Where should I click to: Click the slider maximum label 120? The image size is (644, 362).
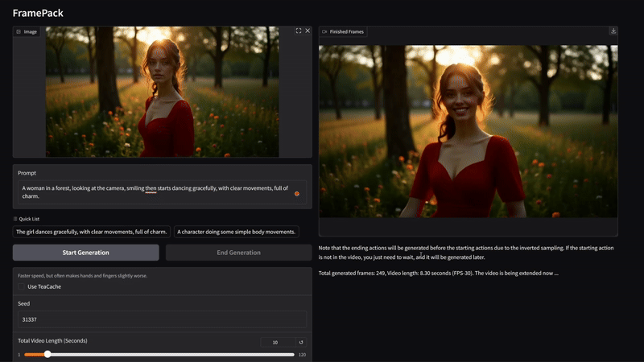(x=303, y=355)
